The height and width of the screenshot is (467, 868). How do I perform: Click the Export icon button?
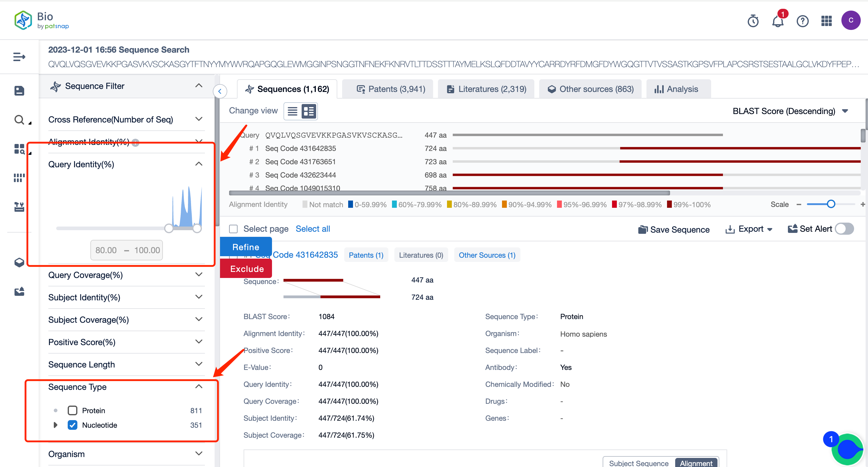(730, 229)
